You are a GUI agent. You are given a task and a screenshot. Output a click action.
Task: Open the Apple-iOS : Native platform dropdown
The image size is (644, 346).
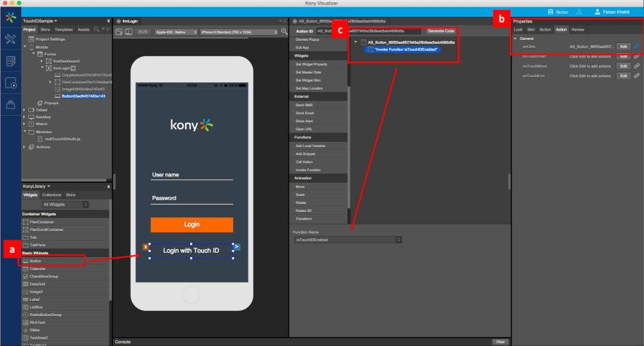tap(176, 31)
